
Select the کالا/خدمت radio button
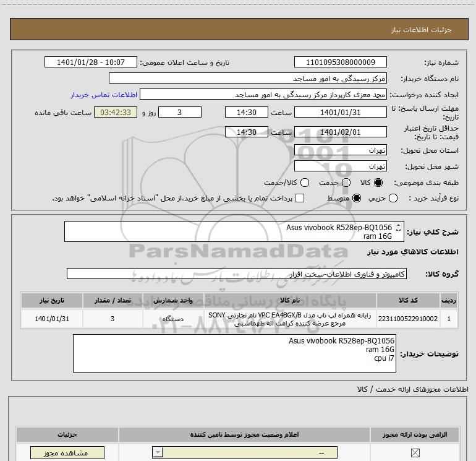coord(305,183)
